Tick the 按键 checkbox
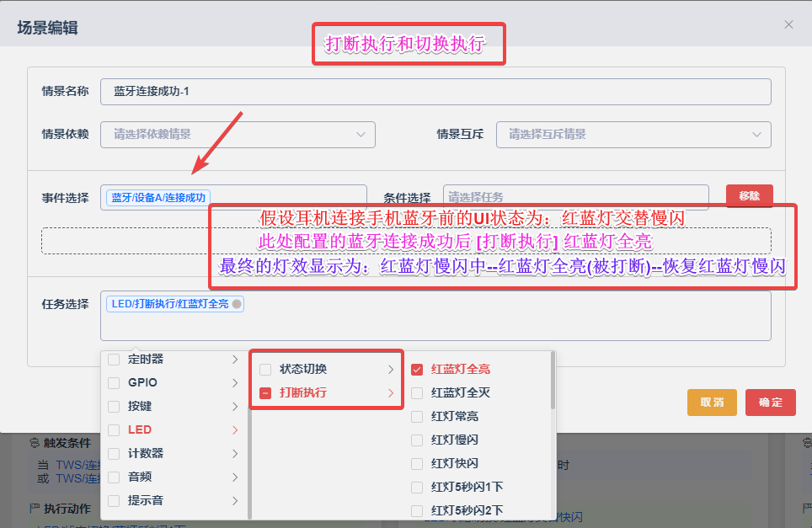This screenshot has width=812, height=528. (114, 407)
